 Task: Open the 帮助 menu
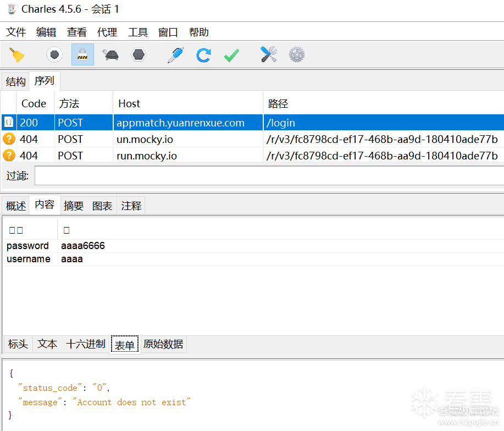[x=198, y=32]
